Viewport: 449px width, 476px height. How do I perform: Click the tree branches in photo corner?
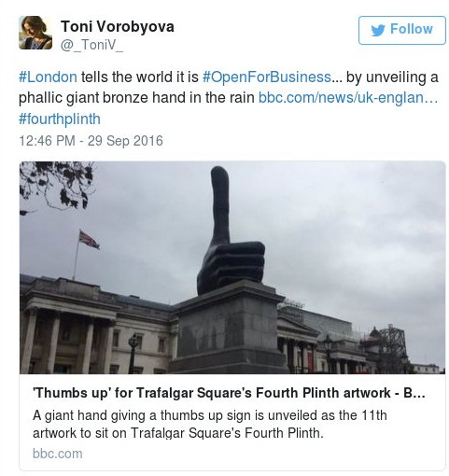coord(56,187)
